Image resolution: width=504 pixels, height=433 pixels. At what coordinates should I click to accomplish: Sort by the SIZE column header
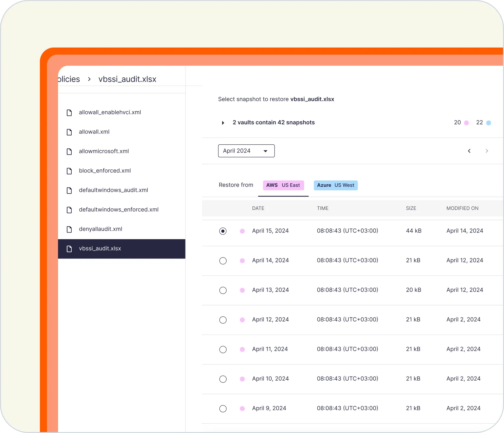(411, 208)
